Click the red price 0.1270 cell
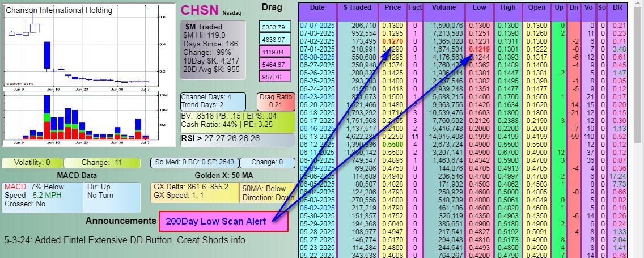644x258 pixels. [x=393, y=41]
